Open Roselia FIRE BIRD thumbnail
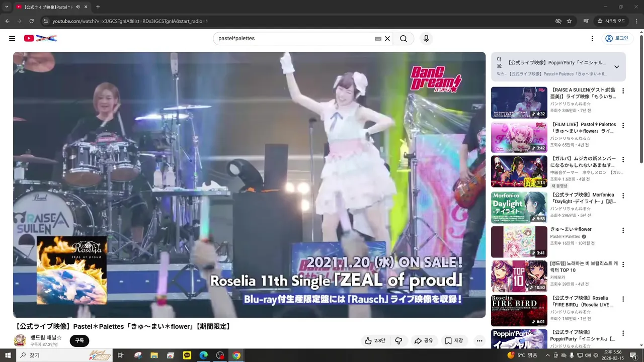Viewport: 644px width, 362px height. (519, 310)
